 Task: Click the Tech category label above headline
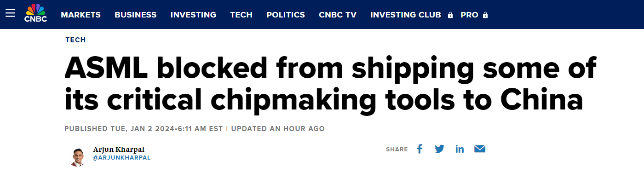point(76,40)
